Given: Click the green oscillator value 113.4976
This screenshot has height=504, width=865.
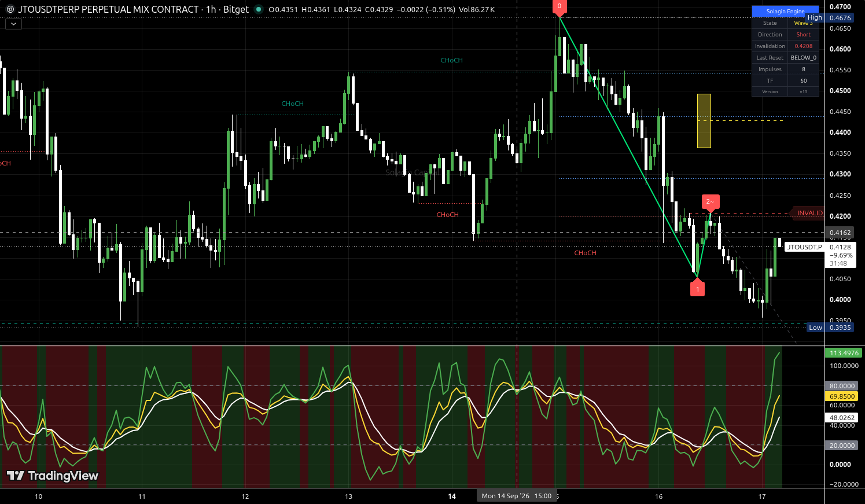Looking at the screenshot, I should tap(844, 353).
